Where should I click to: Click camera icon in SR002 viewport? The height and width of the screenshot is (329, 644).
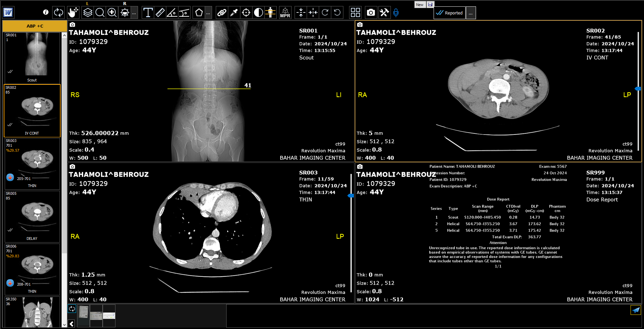(x=360, y=25)
